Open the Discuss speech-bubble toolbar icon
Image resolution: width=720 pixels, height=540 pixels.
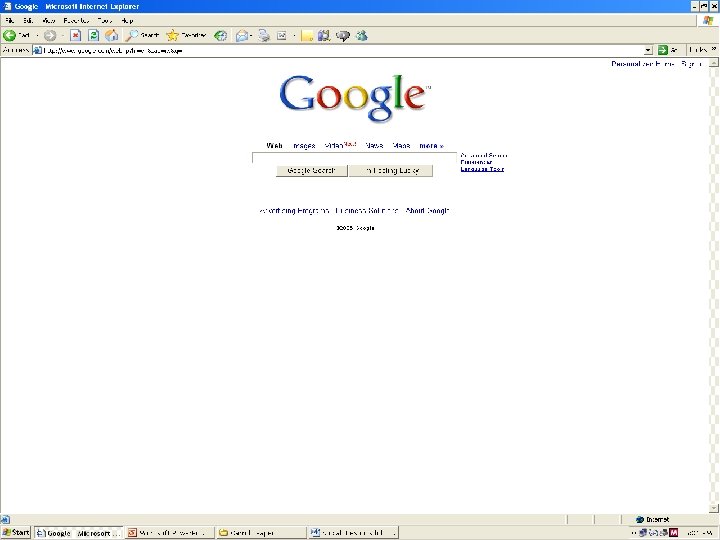(x=343, y=35)
